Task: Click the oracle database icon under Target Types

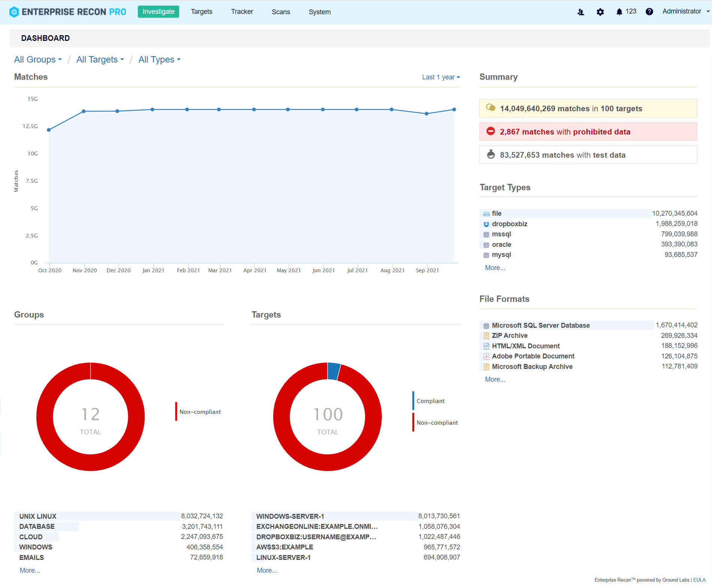Action: coord(486,245)
